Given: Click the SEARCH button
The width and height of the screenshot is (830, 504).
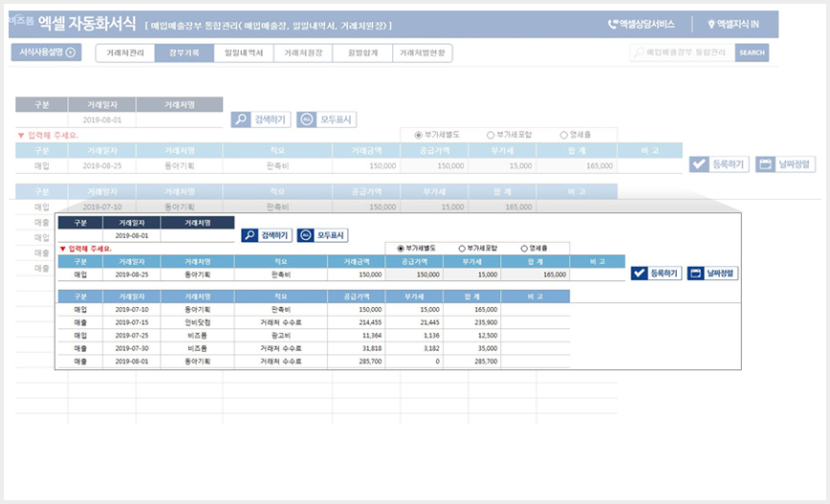Looking at the screenshot, I should 752,53.
